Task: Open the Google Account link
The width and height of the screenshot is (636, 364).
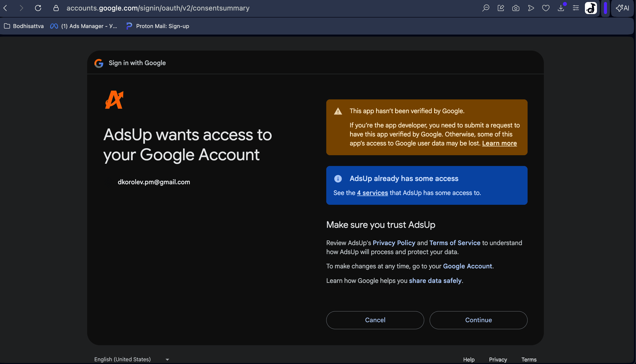Action: pyautogui.click(x=467, y=266)
